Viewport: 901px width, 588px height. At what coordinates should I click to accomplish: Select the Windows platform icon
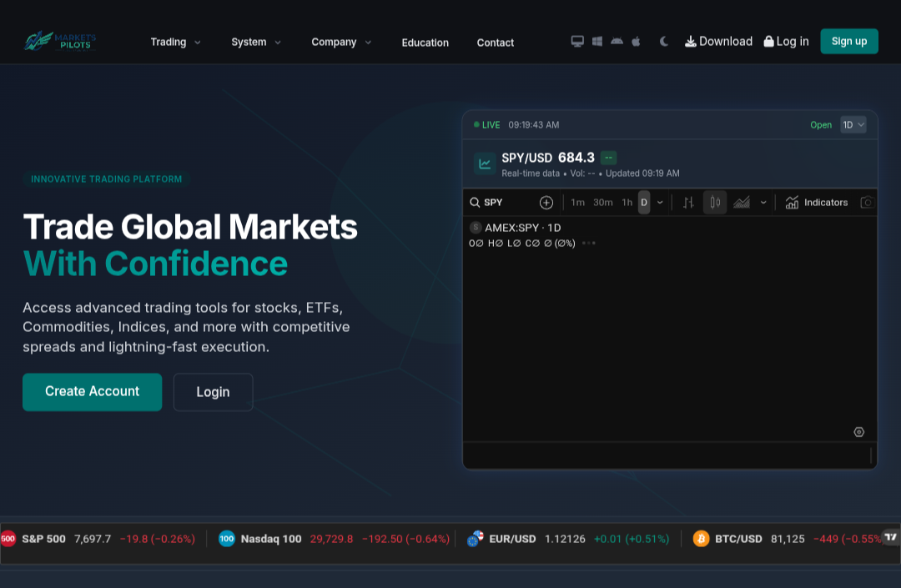[597, 42]
